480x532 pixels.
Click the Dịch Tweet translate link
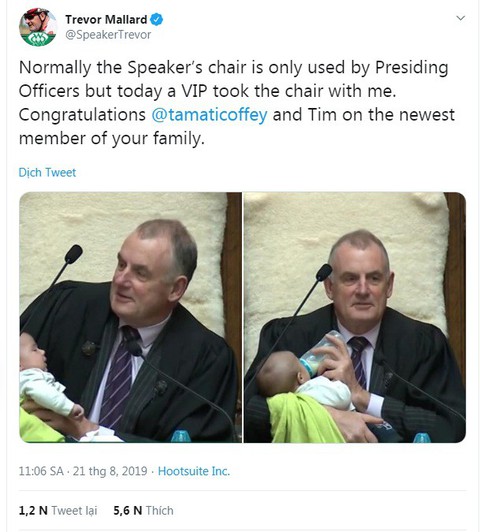pos(47,172)
